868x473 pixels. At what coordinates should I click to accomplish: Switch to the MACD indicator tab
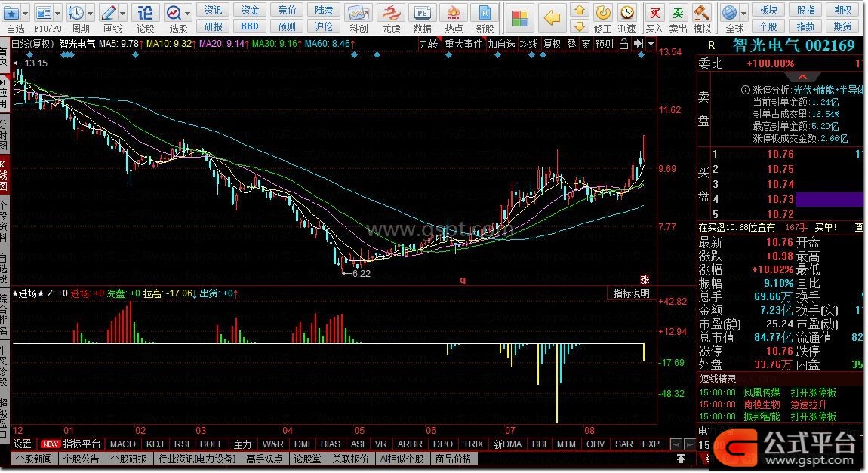pos(123,444)
